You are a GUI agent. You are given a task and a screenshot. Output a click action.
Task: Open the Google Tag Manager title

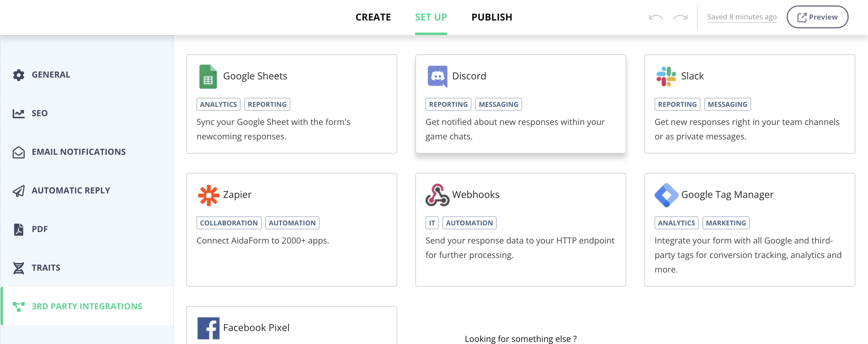coord(727,195)
